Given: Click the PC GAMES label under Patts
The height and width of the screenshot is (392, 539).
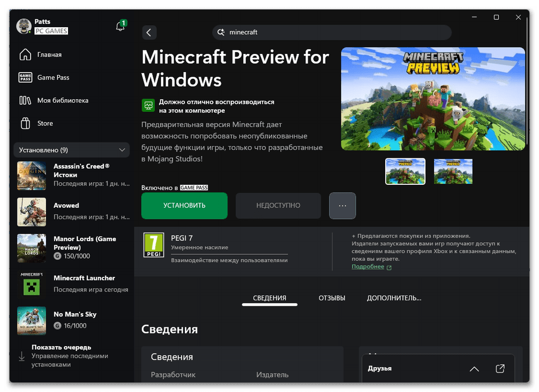Looking at the screenshot, I should point(51,31).
